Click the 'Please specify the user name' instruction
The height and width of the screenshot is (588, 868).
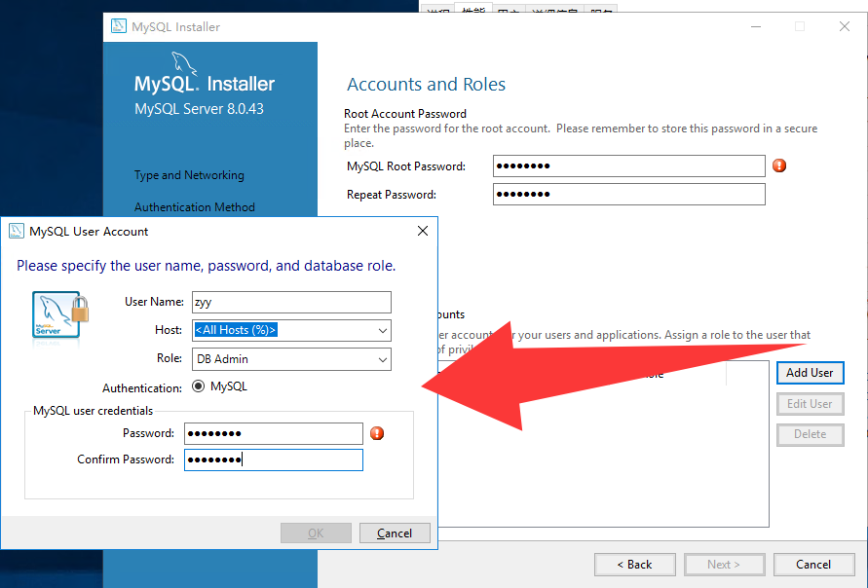(x=206, y=266)
